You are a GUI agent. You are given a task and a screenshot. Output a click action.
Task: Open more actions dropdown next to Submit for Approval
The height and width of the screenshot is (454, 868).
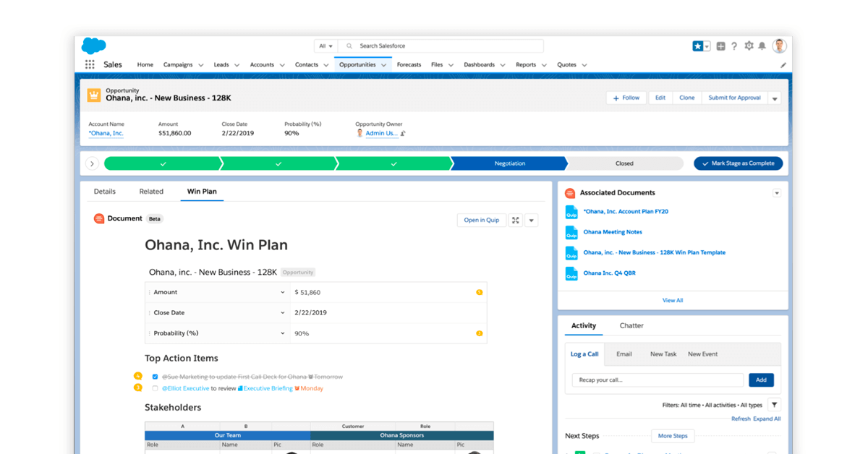click(x=775, y=98)
